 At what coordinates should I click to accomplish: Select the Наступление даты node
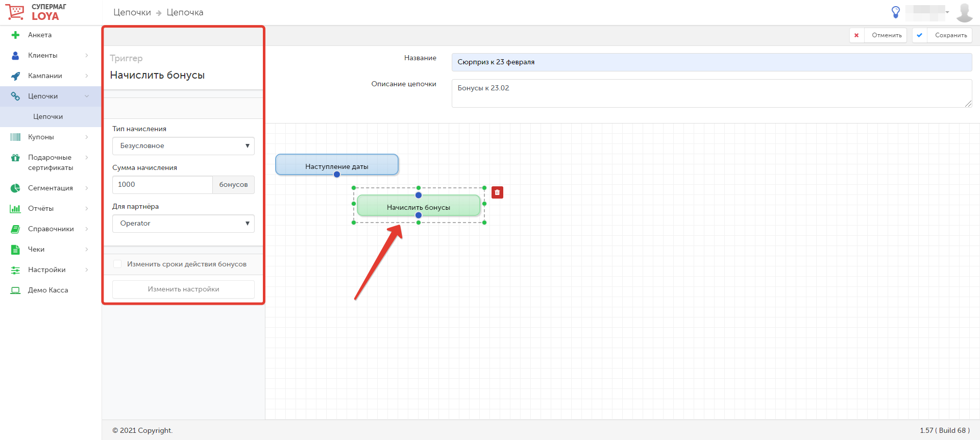(x=337, y=165)
